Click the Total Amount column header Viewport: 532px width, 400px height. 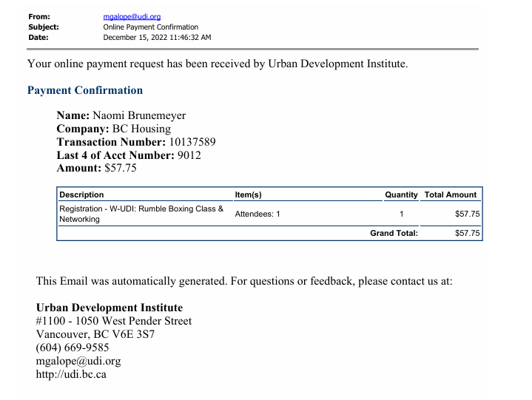point(451,194)
